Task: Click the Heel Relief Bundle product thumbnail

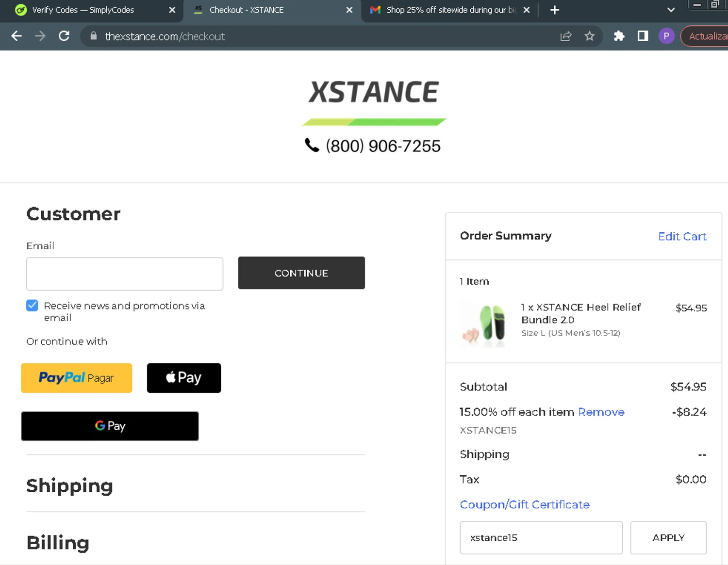Action: tap(484, 323)
